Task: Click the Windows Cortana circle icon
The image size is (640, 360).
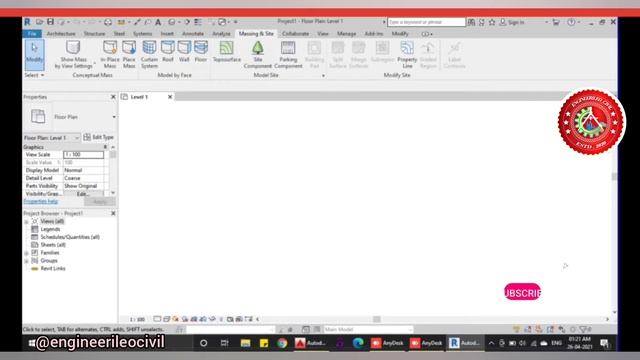Action: (203, 343)
